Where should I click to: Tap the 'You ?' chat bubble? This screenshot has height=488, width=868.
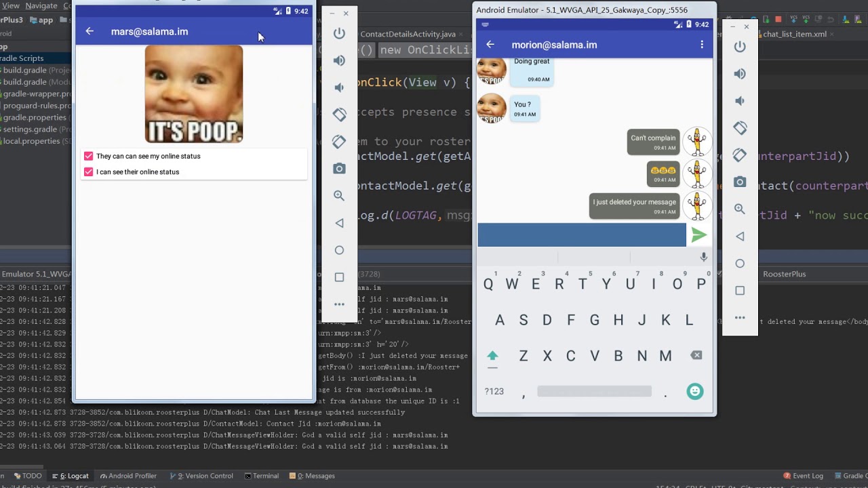click(525, 108)
